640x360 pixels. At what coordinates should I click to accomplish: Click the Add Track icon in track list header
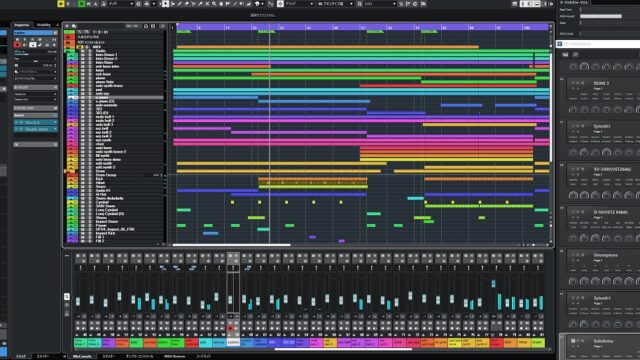(67, 26)
